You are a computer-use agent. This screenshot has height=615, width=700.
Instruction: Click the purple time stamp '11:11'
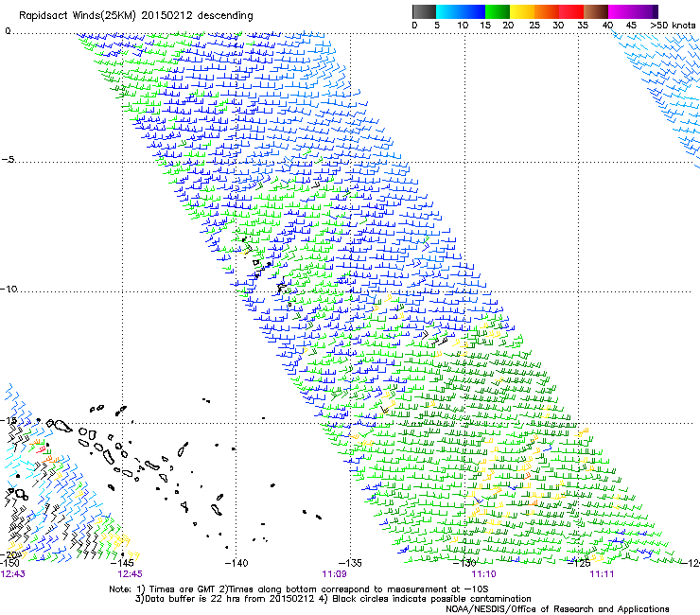click(602, 574)
